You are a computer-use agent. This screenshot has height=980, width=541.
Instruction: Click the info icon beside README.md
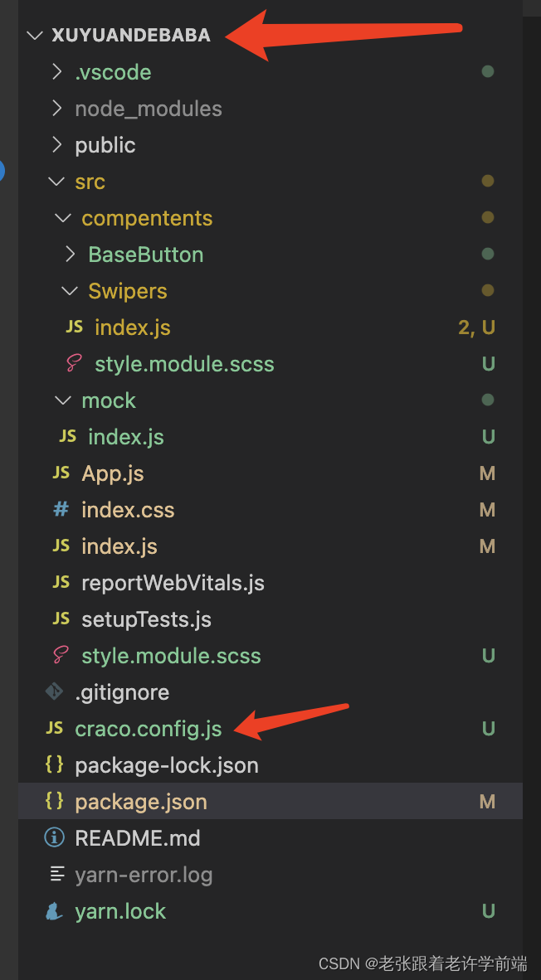[x=55, y=837]
